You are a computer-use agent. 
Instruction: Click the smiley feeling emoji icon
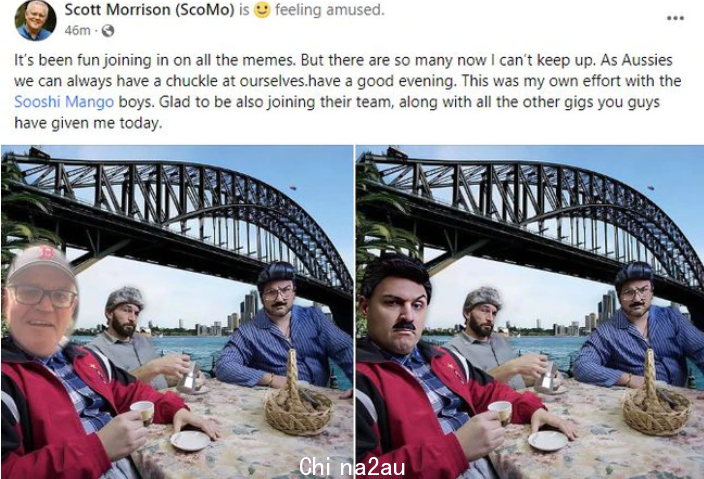(262, 10)
